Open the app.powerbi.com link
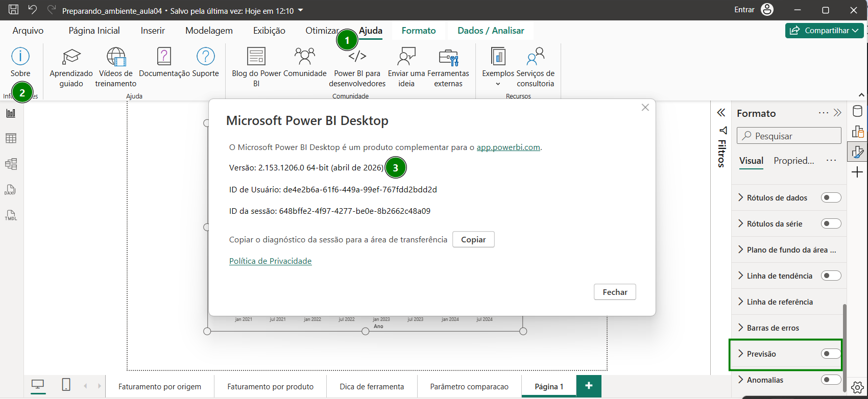Image resolution: width=868 pixels, height=399 pixels. tap(508, 147)
